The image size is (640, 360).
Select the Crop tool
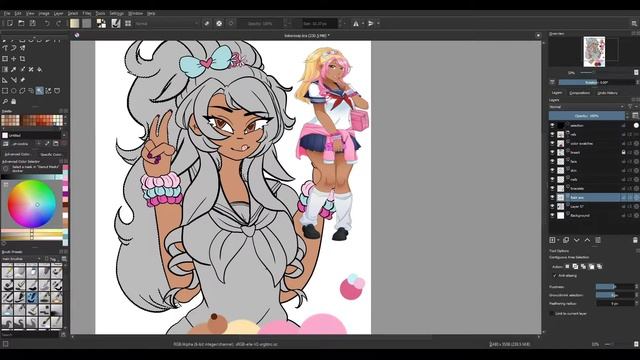[22, 59]
